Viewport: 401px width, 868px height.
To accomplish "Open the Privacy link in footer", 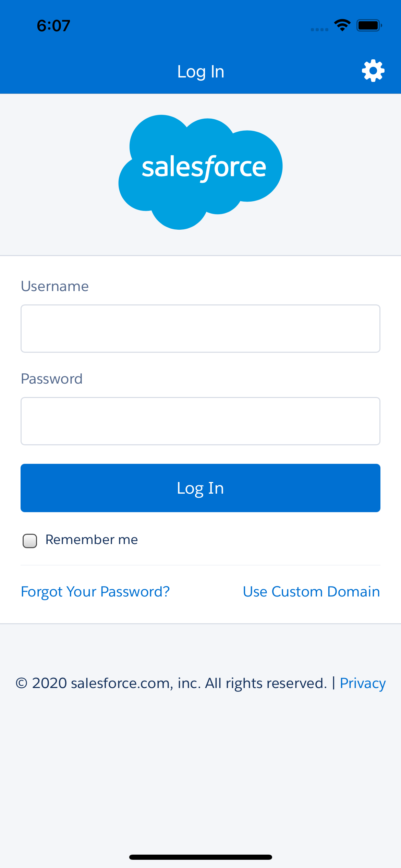I will click(x=363, y=683).
